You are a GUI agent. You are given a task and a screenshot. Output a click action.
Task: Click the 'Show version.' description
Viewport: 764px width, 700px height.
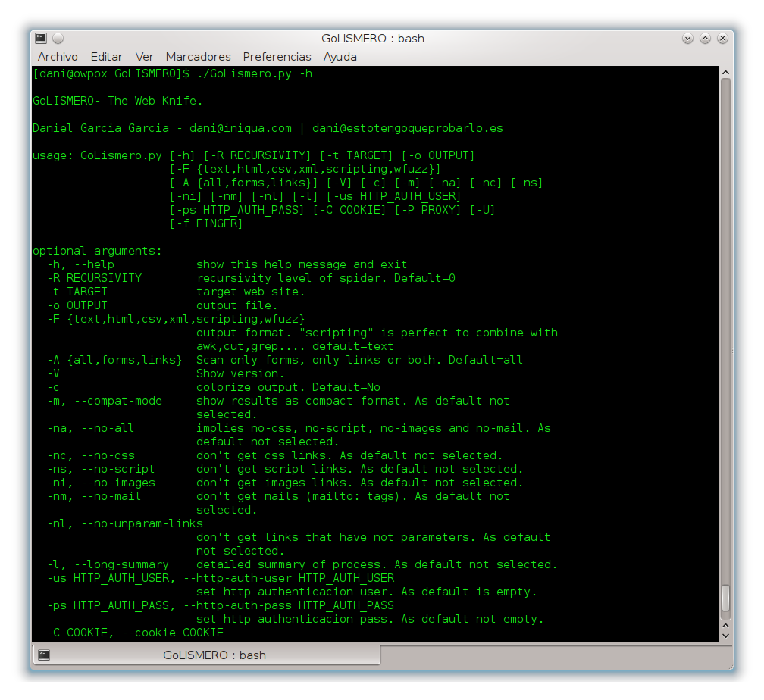click(240, 373)
